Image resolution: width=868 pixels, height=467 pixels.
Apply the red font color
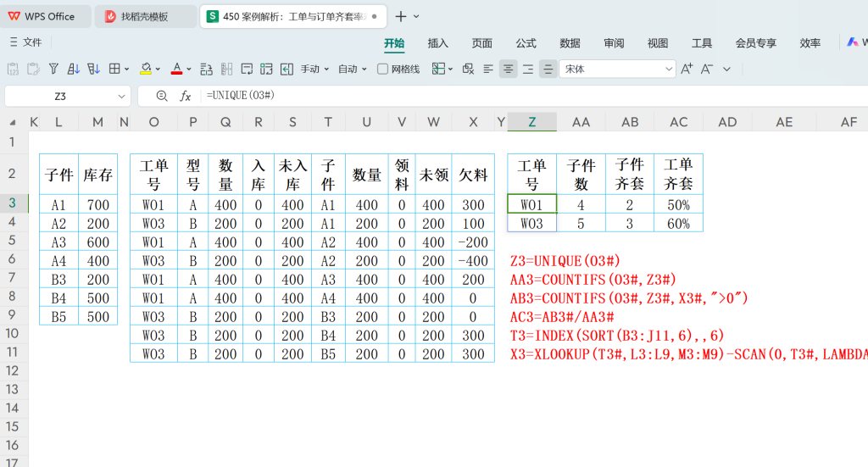click(176, 69)
